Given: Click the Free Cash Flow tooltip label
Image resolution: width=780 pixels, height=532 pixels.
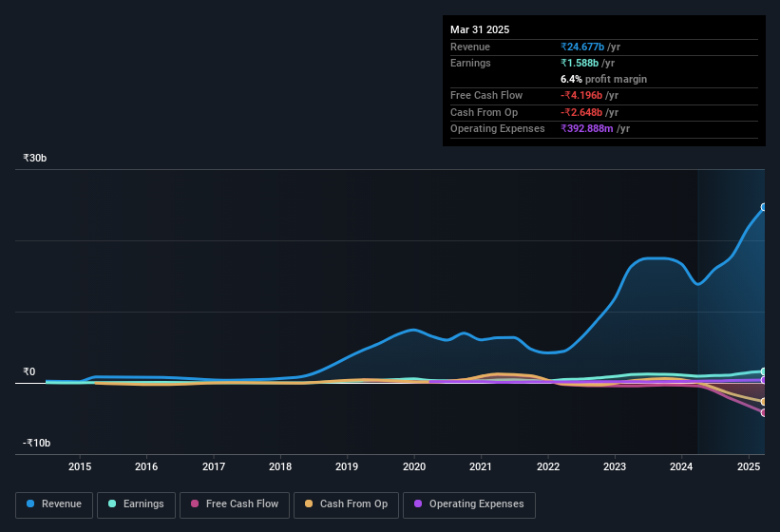Looking at the screenshot, I should click(486, 95).
